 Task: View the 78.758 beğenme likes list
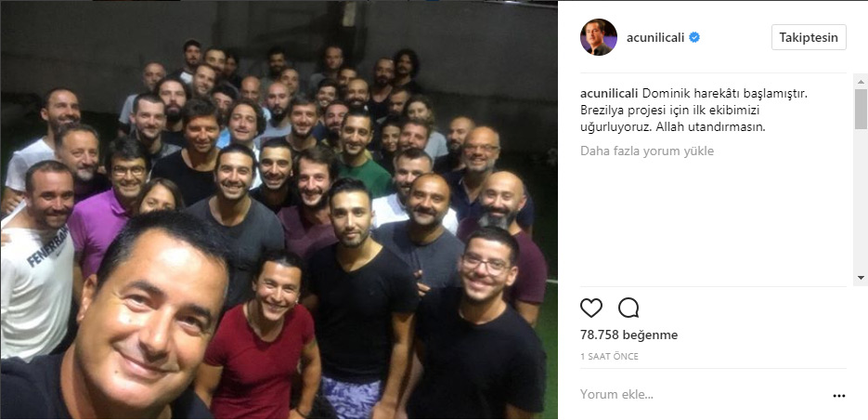[x=628, y=335]
